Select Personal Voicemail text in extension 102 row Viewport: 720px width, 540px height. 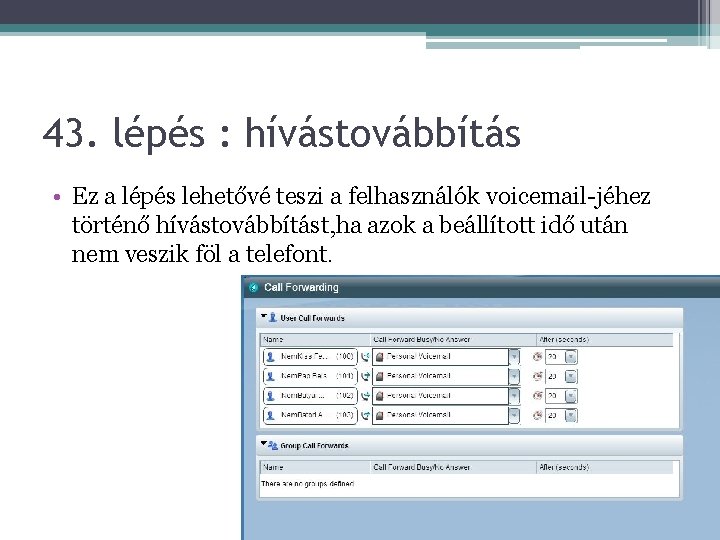pos(419,395)
